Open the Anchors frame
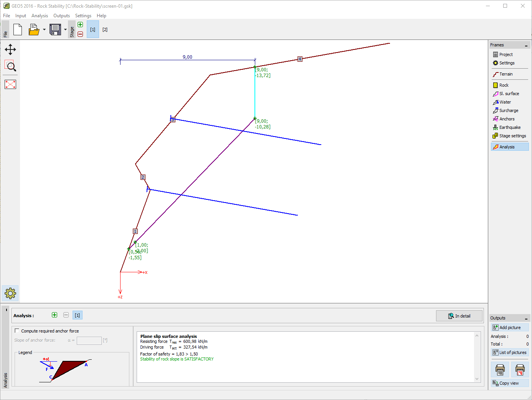Viewport: 532px width, 400px height. point(507,119)
